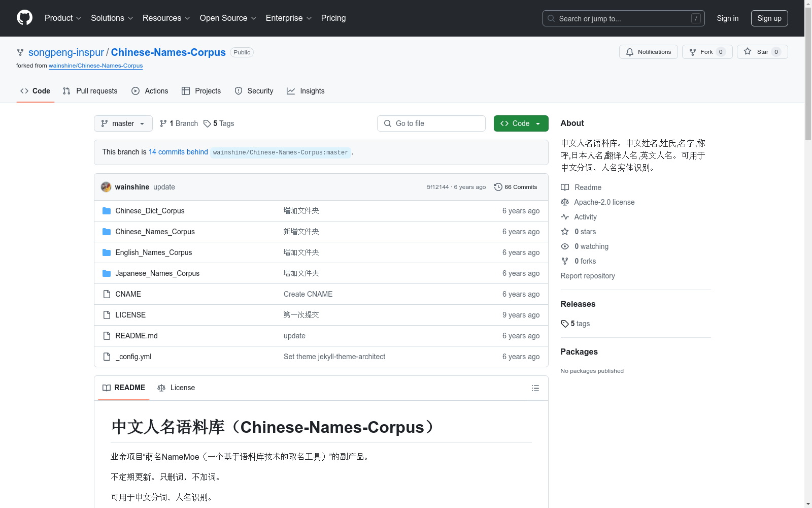Click the Sign in link
Screen dimensions: 812x508
pyautogui.click(x=728, y=18)
